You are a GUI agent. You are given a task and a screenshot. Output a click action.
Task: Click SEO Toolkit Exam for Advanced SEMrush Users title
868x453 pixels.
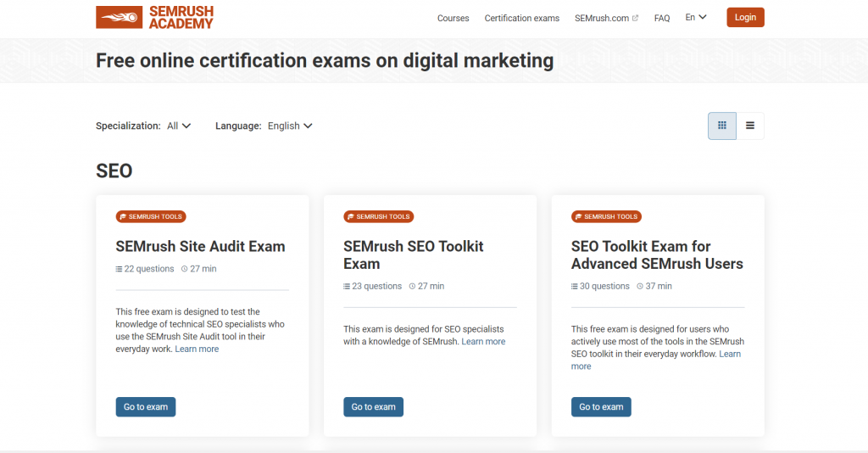pyautogui.click(x=657, y=254)
